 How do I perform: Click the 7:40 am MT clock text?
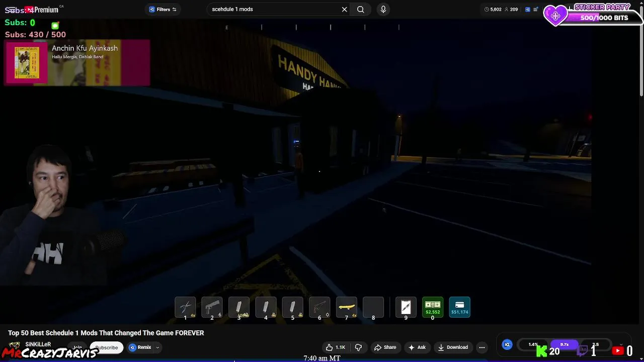click(322, 358)
